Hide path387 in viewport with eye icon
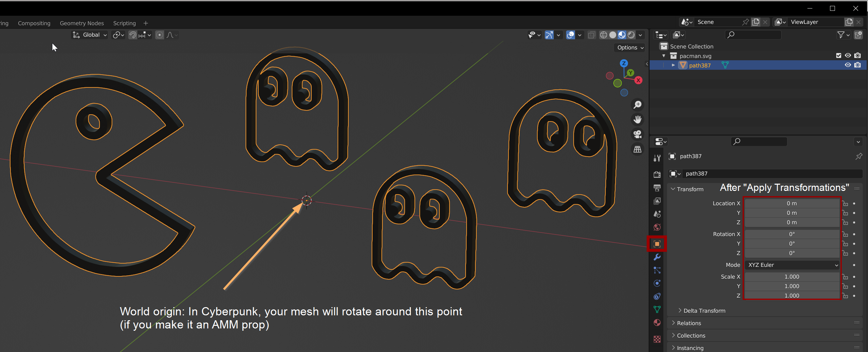 847,65
